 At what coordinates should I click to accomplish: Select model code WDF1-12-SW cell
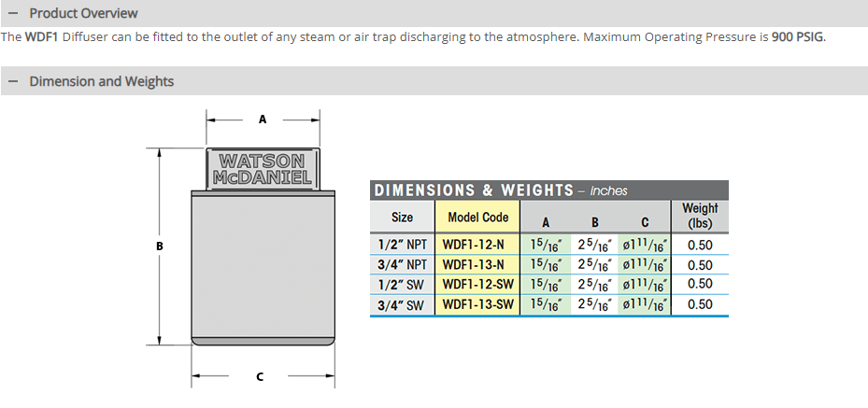click(x=477, y=284)
